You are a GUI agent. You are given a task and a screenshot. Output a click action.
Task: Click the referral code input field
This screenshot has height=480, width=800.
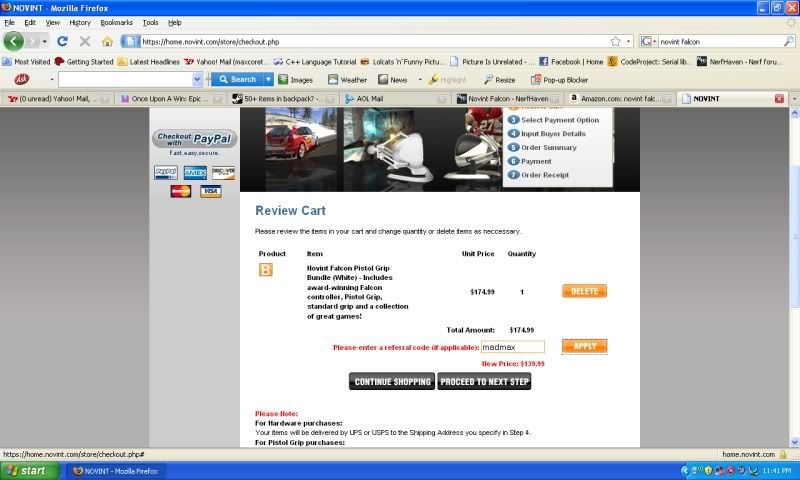click(513, 347)
